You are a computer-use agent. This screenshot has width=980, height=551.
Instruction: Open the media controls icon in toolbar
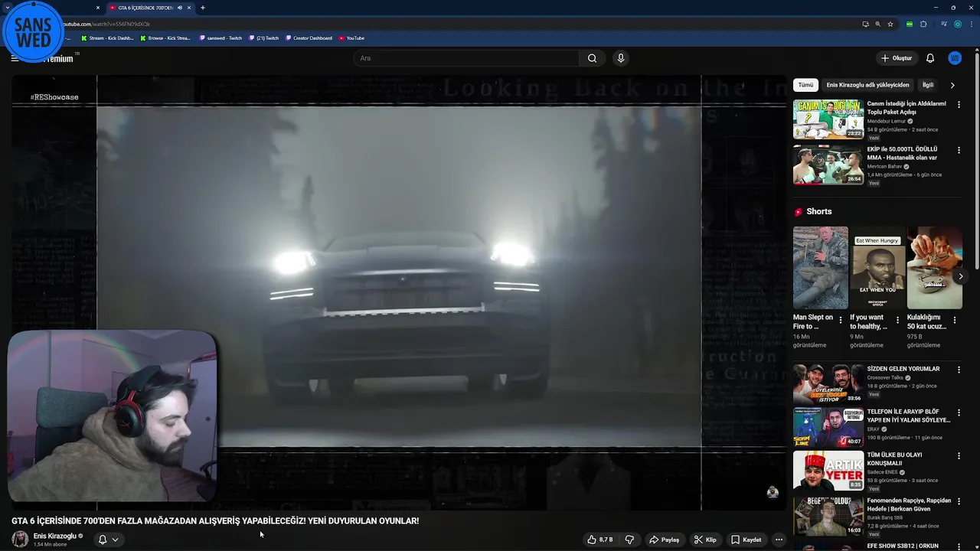[x=944, y=24]
